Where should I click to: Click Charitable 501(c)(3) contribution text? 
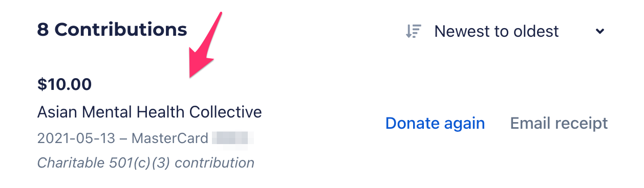(146, 163)
